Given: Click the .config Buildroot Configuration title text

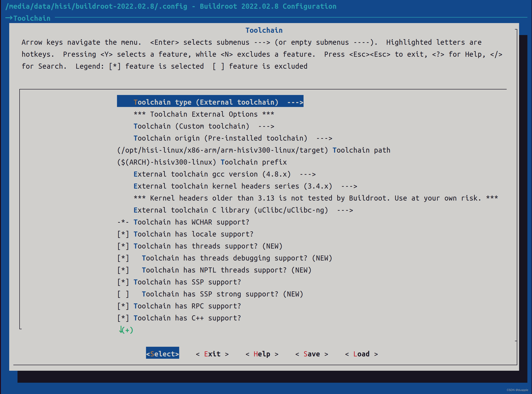Looking at the screenshot, I should coord(171,6).
